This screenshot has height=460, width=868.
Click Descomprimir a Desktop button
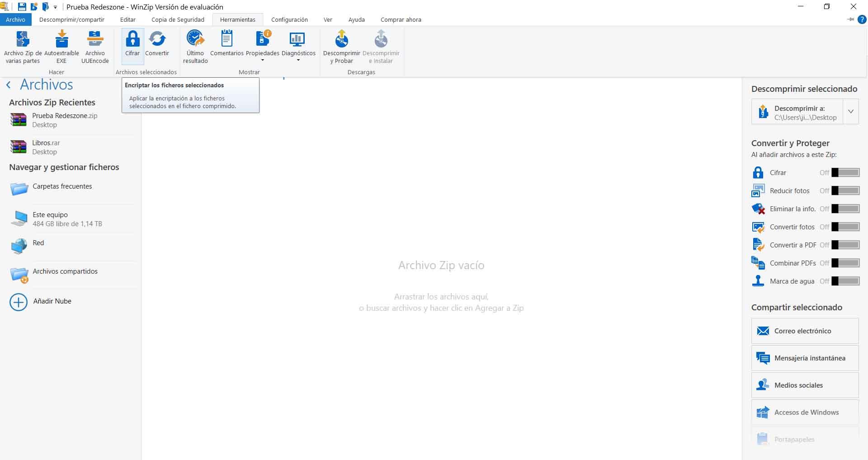(797, 111)
